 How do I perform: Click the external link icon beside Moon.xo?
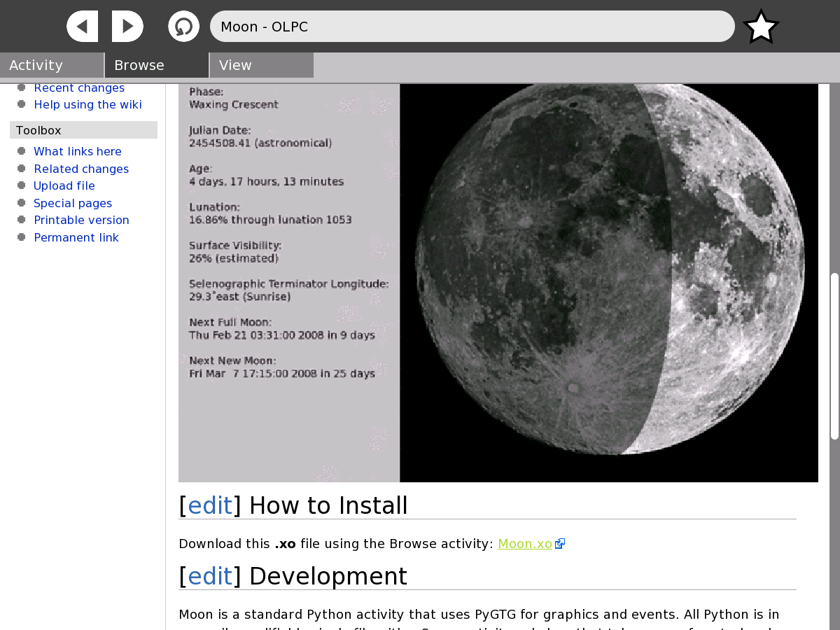point(560,544)
